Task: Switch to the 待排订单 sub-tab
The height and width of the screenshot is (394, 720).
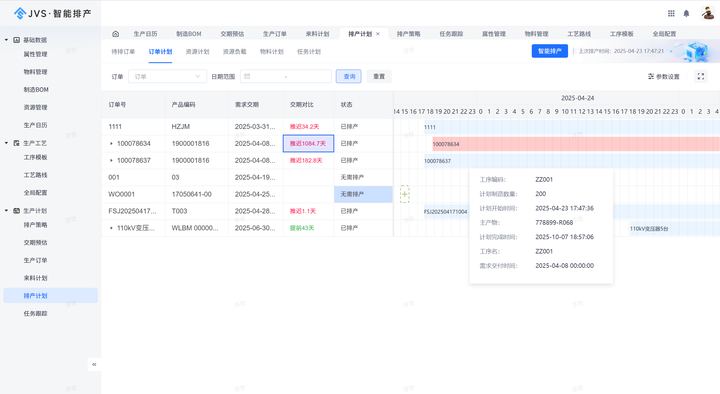Action: point(123,52)
